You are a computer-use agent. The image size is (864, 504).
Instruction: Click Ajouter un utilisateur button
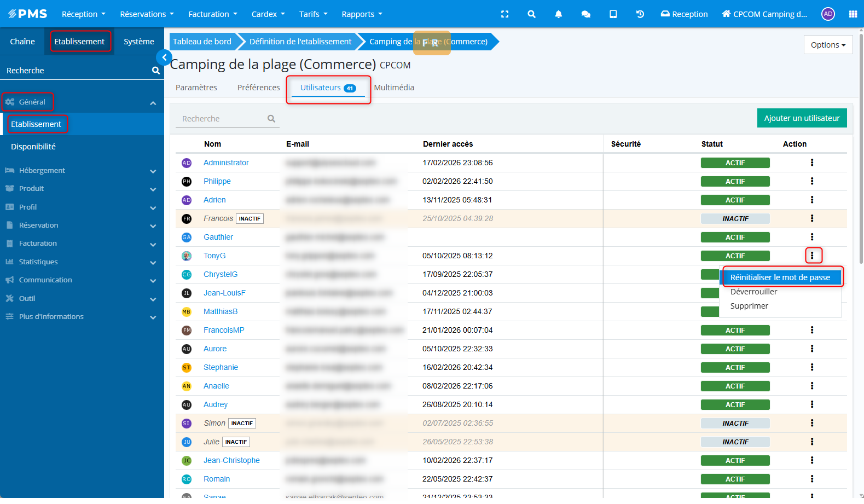tap(802, 118)
